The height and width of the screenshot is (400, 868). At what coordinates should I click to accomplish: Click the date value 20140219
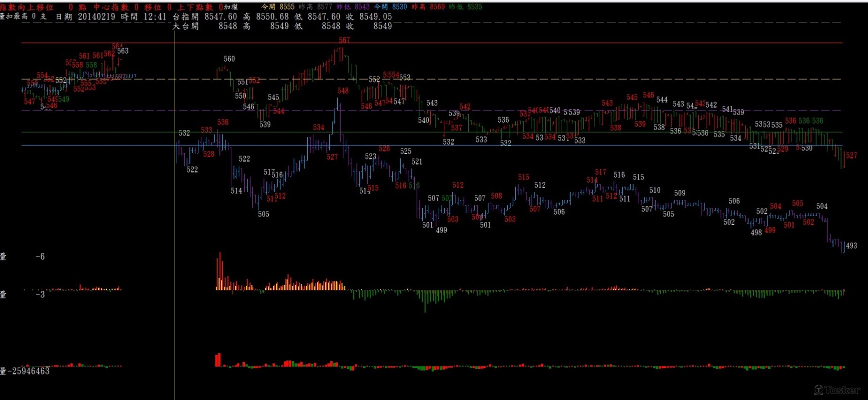click(x=96, y=16)
